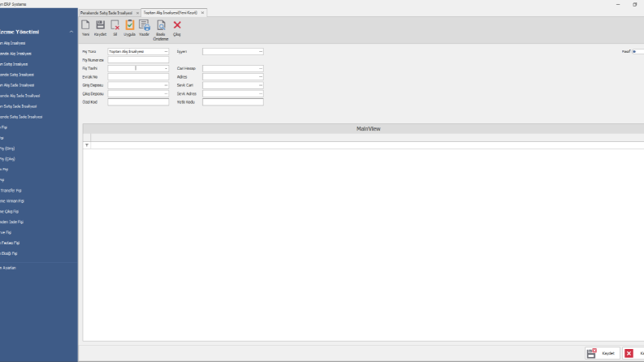This screenshot has width=644, height=362.
Task: Minimize the ERP Systems window
Action: pos(618,4)
